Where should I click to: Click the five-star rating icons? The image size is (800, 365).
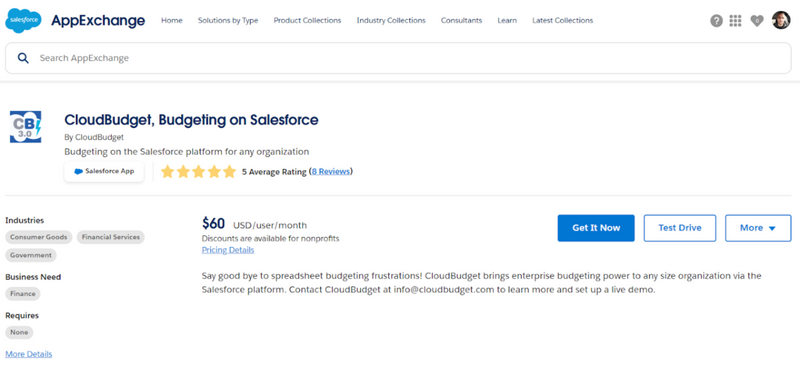(198, 172)
